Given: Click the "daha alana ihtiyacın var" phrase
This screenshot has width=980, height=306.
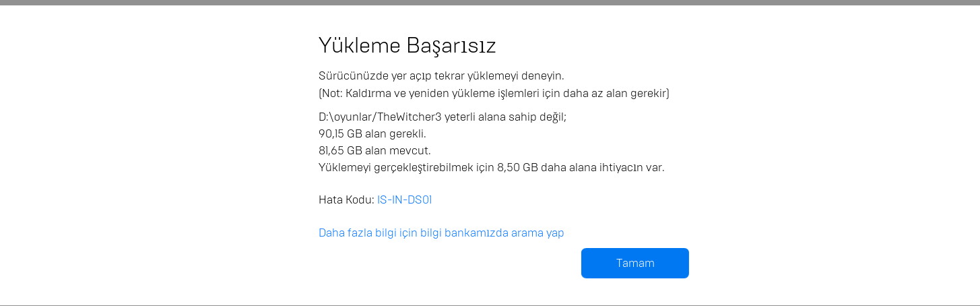Looking at the screenshot, I should tap(603, 167).
